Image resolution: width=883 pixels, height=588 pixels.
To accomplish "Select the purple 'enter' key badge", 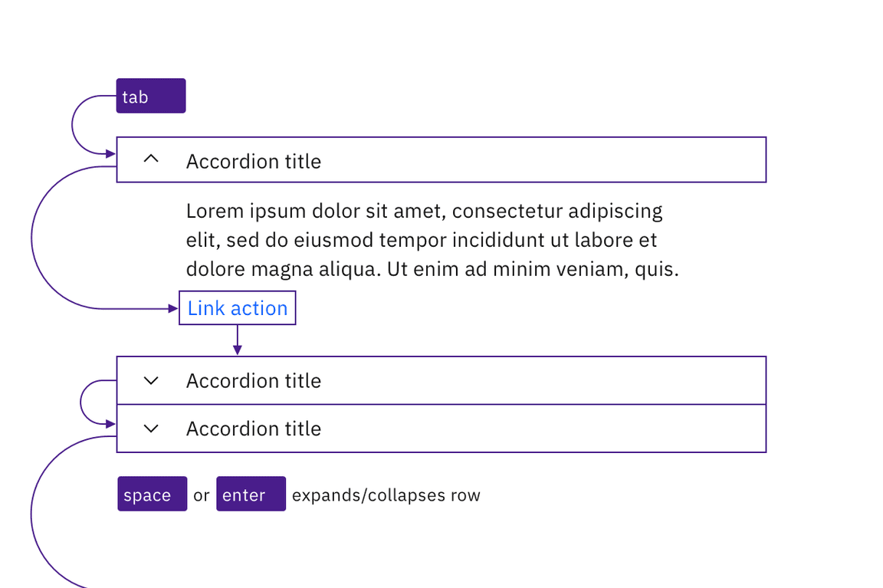I will point(251,494).
